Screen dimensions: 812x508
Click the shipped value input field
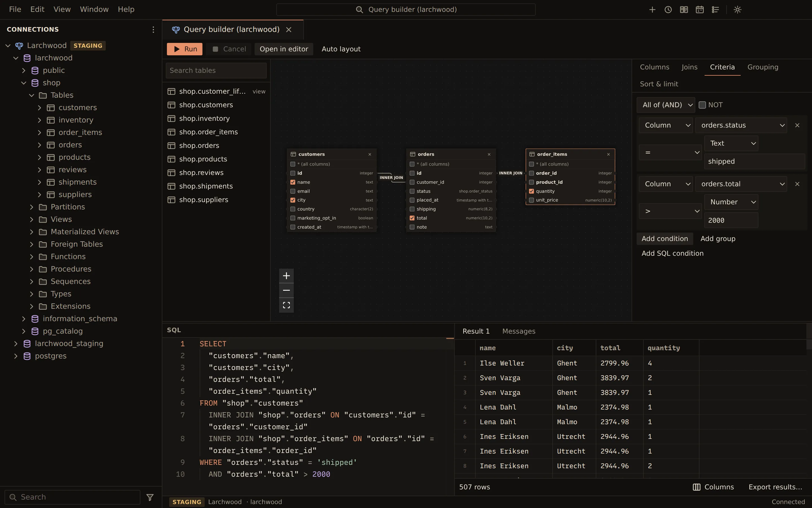pos(754,162)
